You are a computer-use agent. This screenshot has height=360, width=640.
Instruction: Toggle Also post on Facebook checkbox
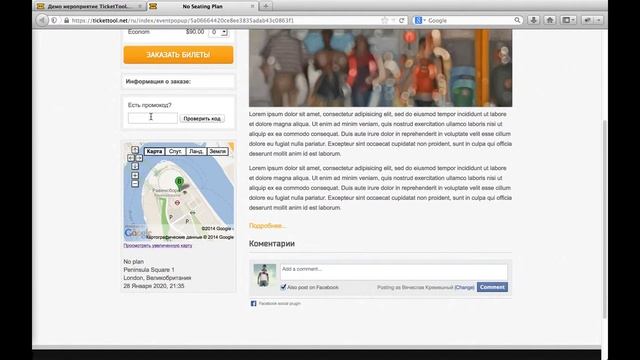pyautogui.click(x=283, y=287)
